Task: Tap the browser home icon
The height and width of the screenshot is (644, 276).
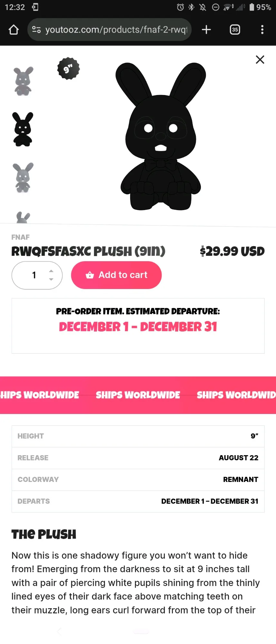Action: coord(14,30)
